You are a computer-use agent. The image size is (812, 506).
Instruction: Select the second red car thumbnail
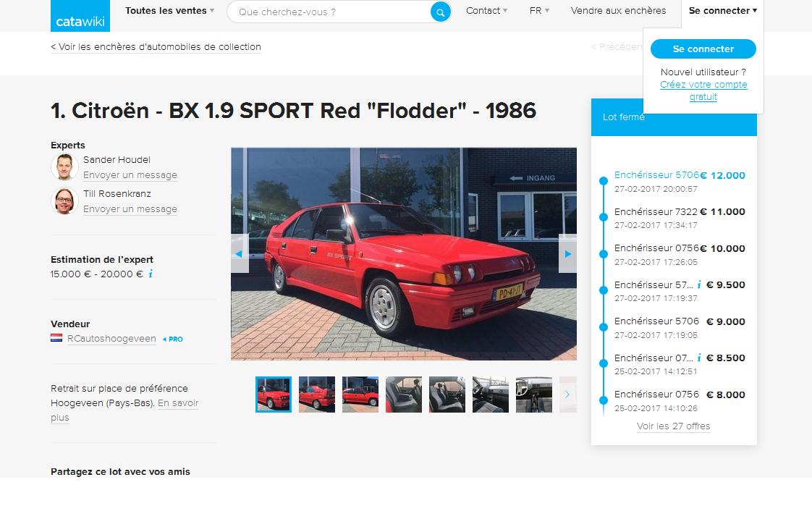point(317,395)
